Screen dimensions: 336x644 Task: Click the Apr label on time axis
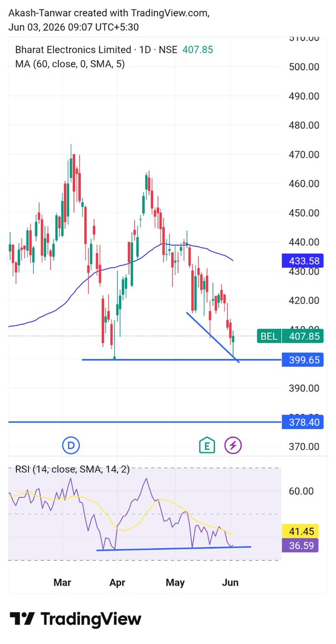tap(117, 582)
